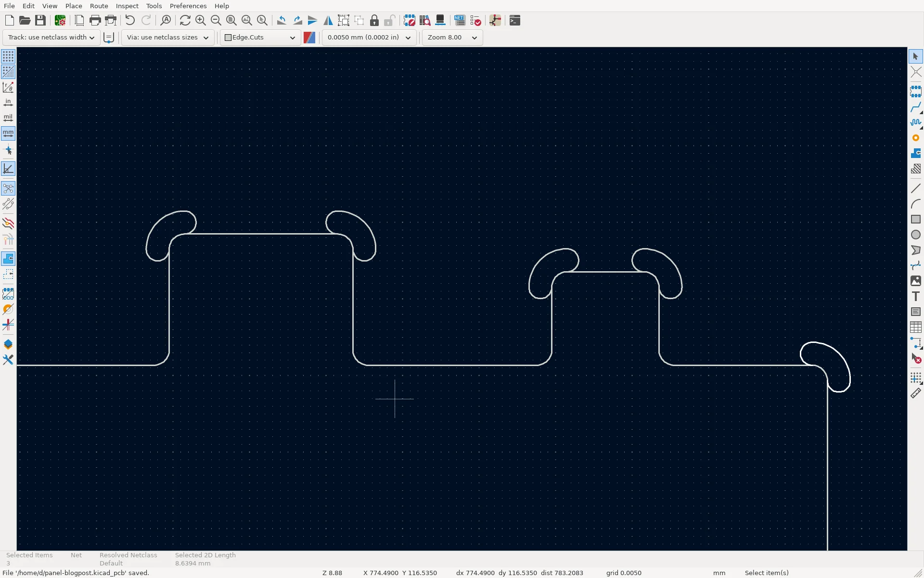Open the Edit menu
The width and height of the screenshot is (924, 578).
28,6
